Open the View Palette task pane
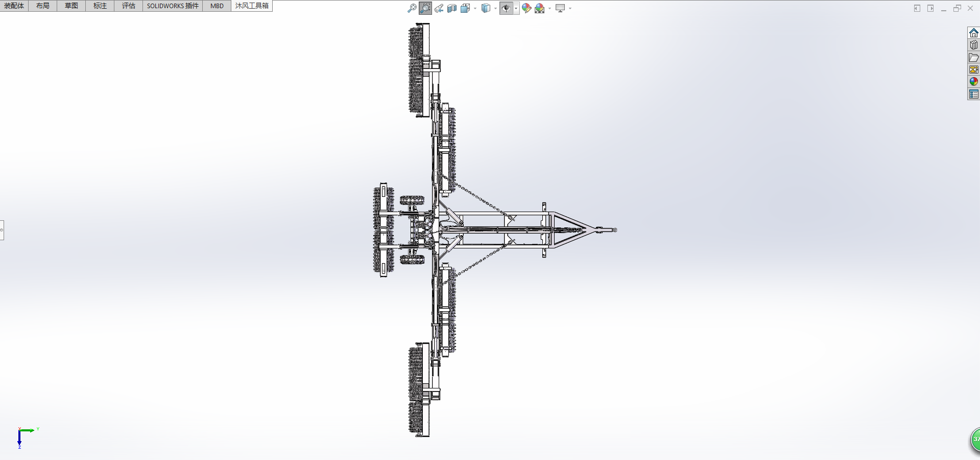Screen dimensions: 980x460 pos(974,70)
